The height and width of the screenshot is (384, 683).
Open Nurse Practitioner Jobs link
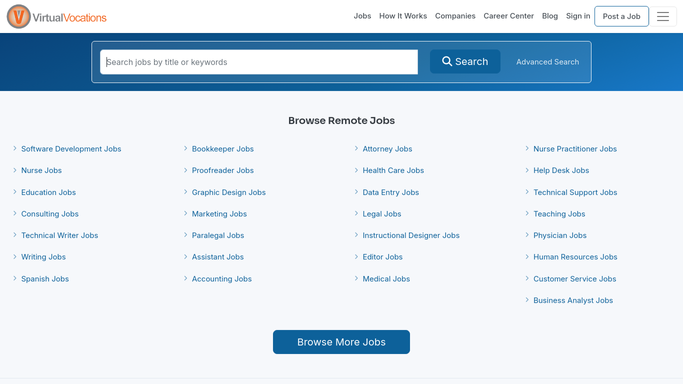pyautogui.click(x=575, y=149)
